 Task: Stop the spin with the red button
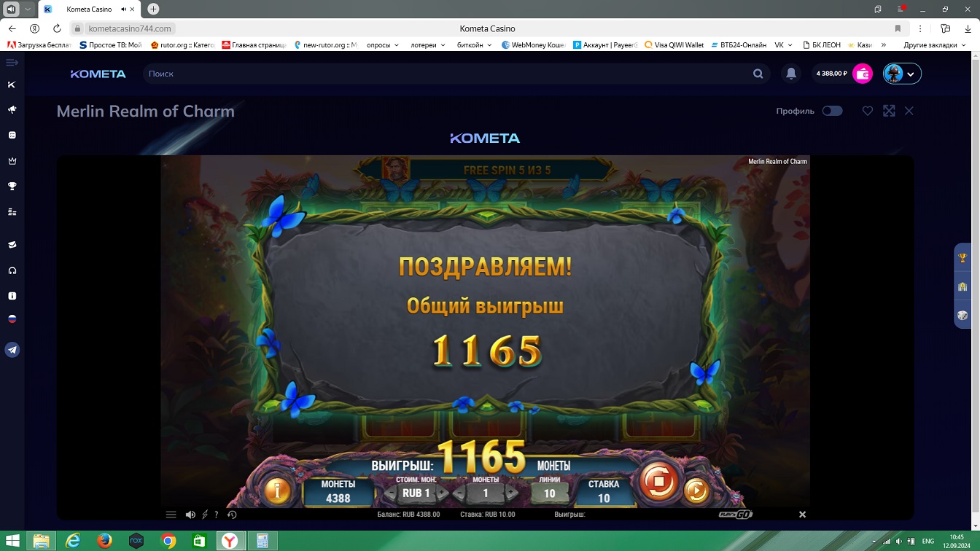point(658,481)
